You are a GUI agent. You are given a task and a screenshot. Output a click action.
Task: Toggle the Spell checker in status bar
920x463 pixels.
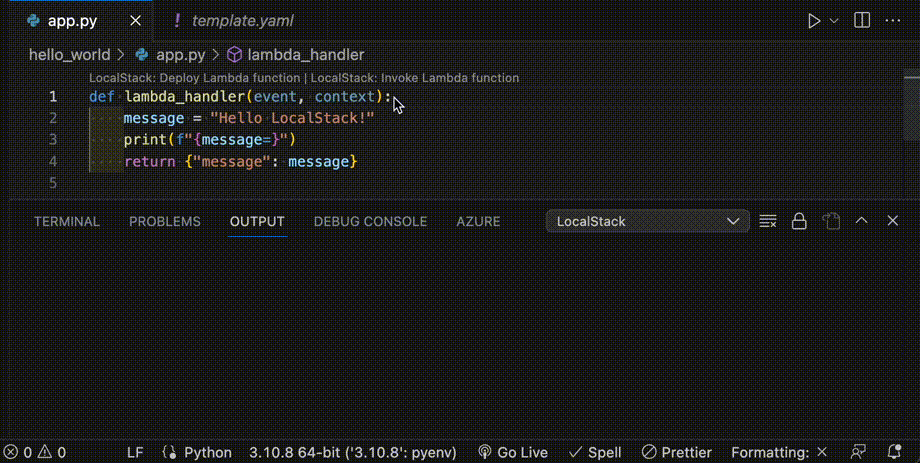595,452
